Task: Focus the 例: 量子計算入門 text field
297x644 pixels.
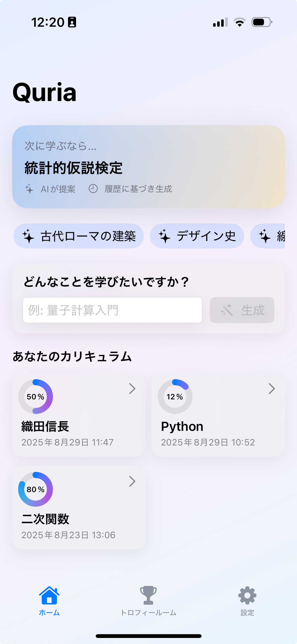Action: point(112,310)
